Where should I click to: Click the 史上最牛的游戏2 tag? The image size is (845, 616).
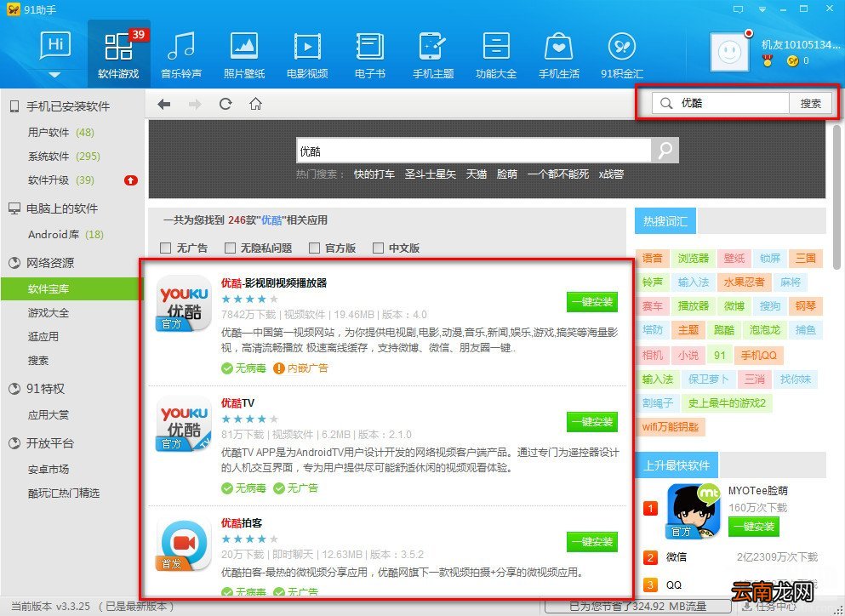coord(727,403)
